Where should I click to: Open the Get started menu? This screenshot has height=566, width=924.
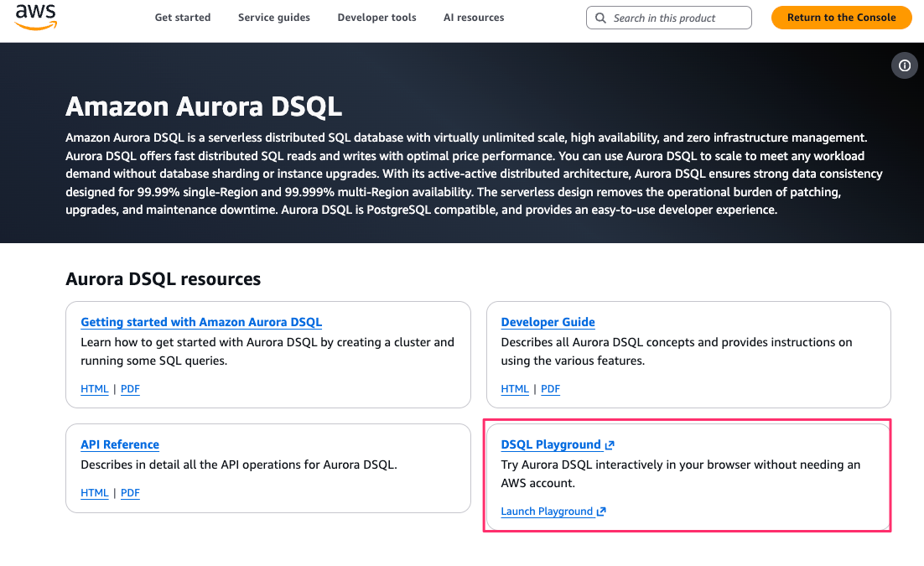pyautogui.click(x=183, y=18)
